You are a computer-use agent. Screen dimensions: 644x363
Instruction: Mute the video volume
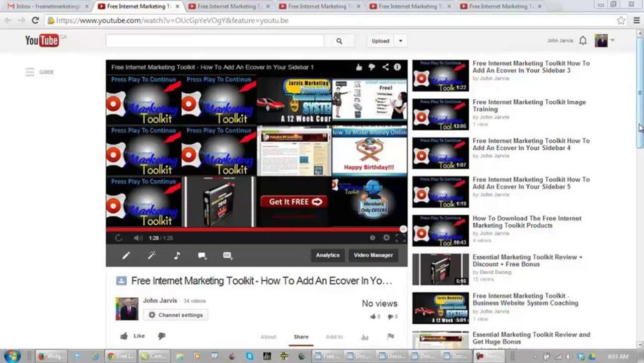138,238
